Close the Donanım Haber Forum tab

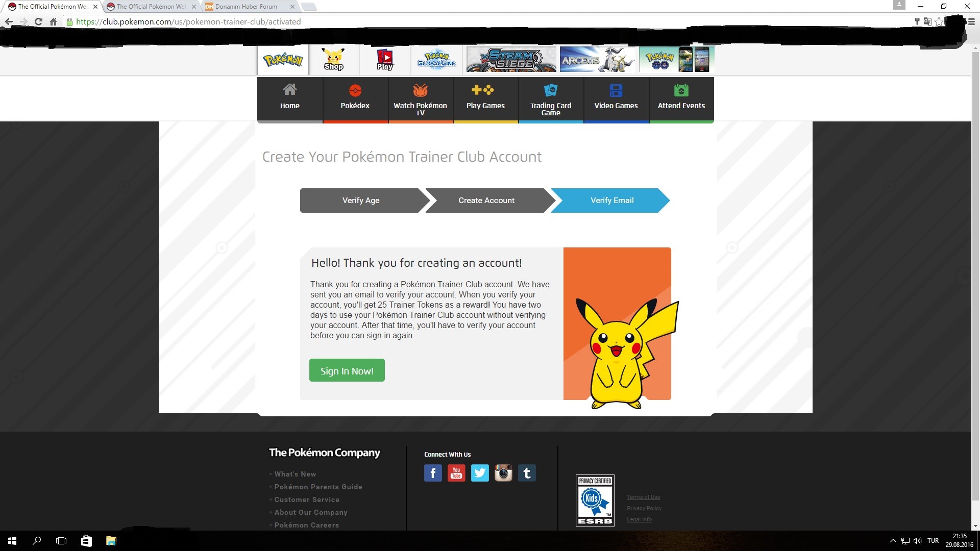click(292, 7)
